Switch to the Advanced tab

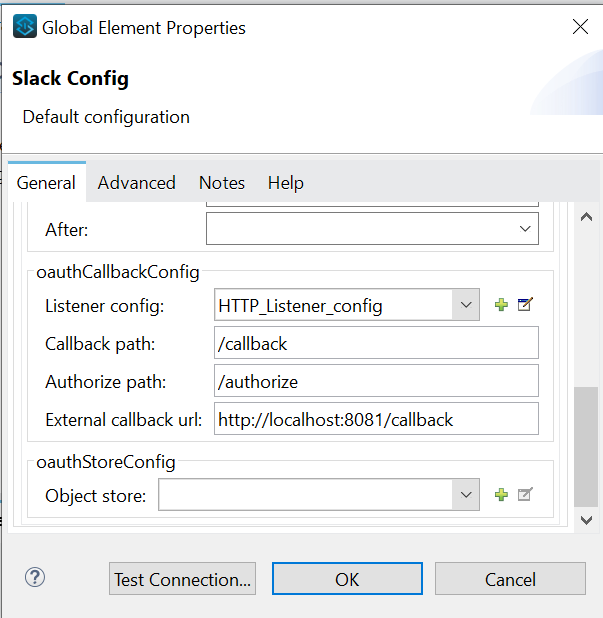tap(137, 183)
